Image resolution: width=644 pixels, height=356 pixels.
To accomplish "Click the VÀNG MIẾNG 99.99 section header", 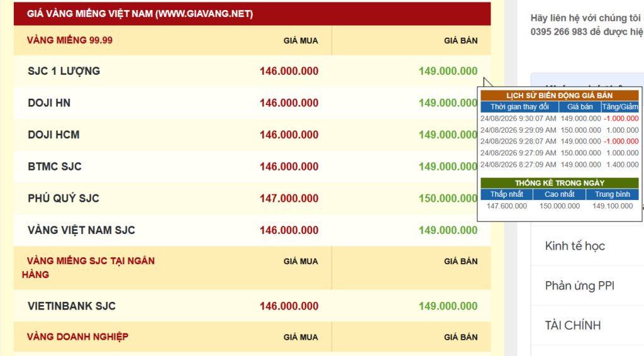I will click(70, 40).
